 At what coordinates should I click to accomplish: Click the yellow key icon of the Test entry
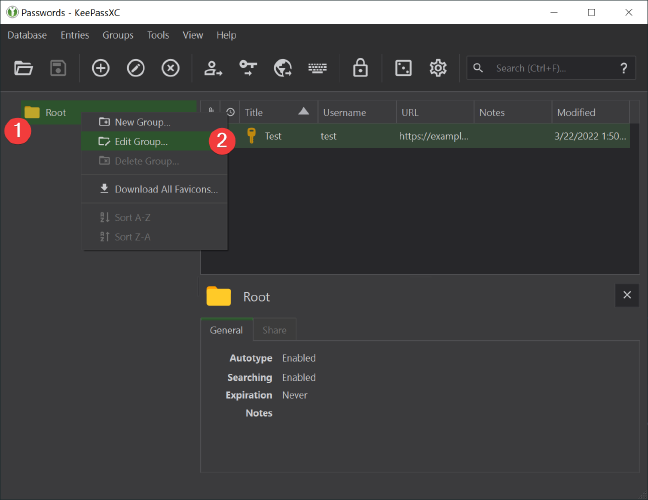251,136
